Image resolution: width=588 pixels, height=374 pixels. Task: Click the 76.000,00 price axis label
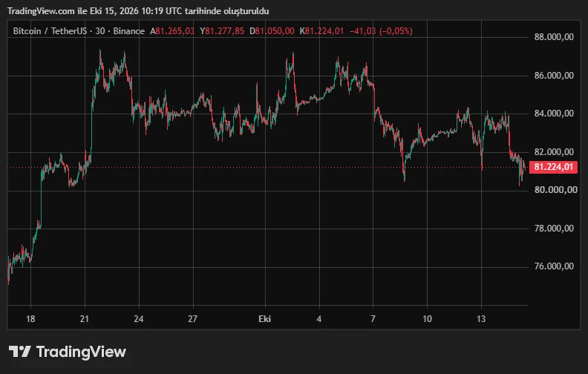tap(554, 266)
